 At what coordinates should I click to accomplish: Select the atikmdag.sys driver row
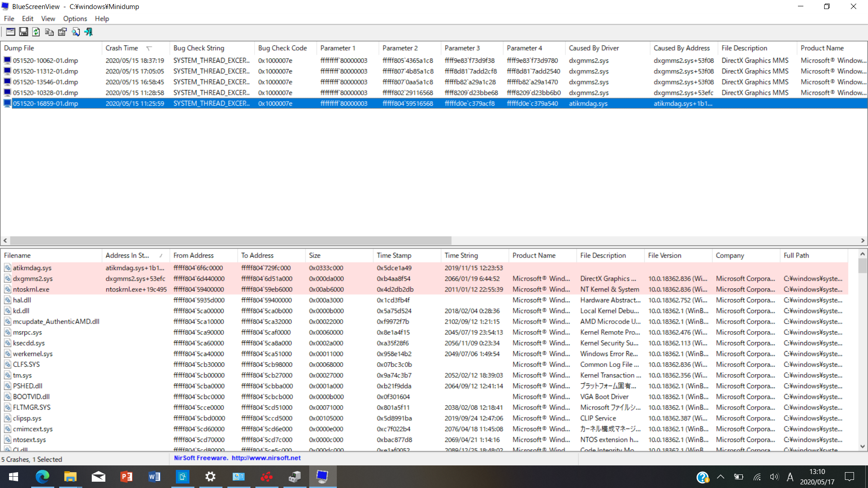(x=424, y=268)
